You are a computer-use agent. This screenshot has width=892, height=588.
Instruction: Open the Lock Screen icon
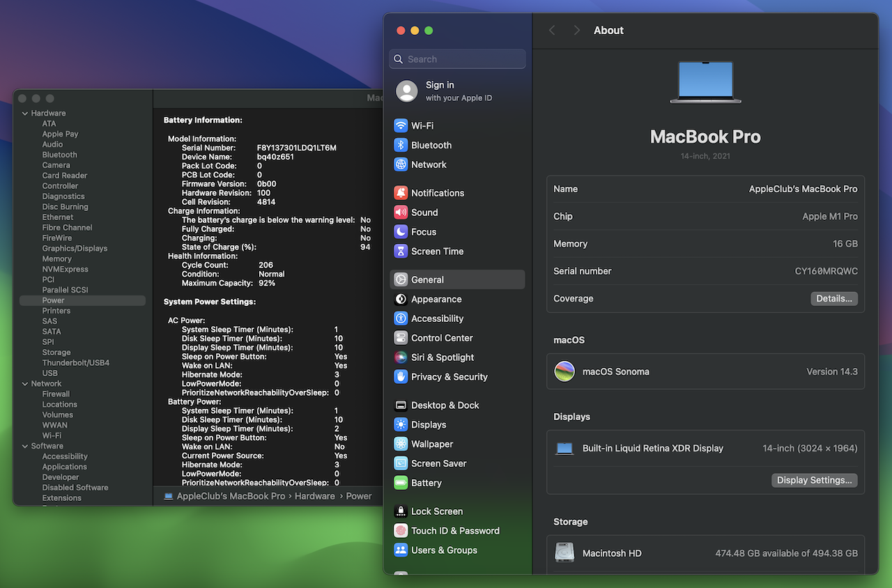tap(401, 511)
